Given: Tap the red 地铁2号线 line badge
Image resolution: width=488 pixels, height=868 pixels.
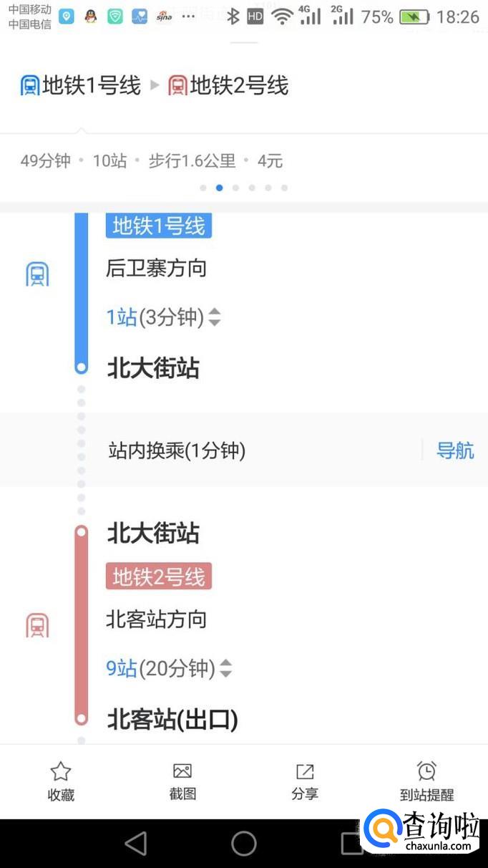Looking at the screenshot, I should [x=159, y=577].
